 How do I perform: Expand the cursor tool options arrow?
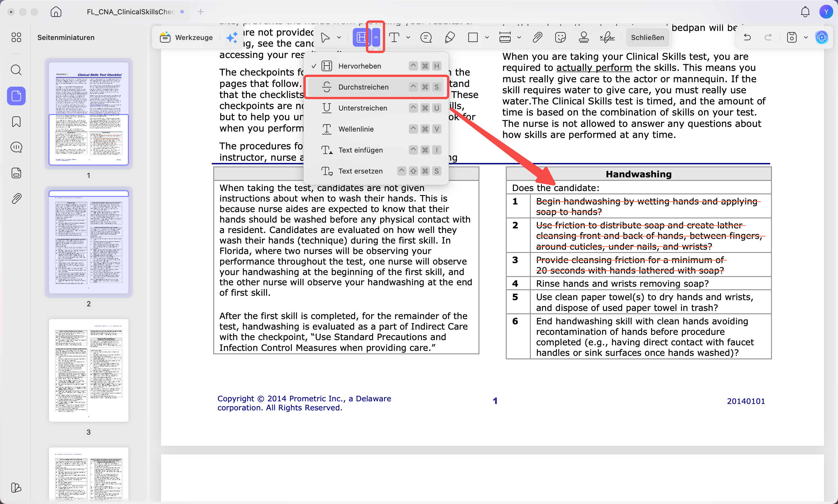click(339, 37)
